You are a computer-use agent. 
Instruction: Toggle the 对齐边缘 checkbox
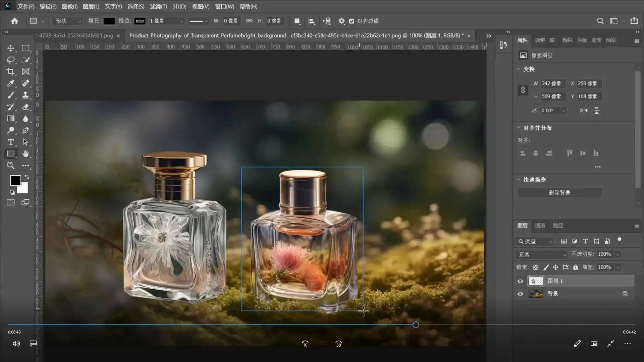pos(352,21)
